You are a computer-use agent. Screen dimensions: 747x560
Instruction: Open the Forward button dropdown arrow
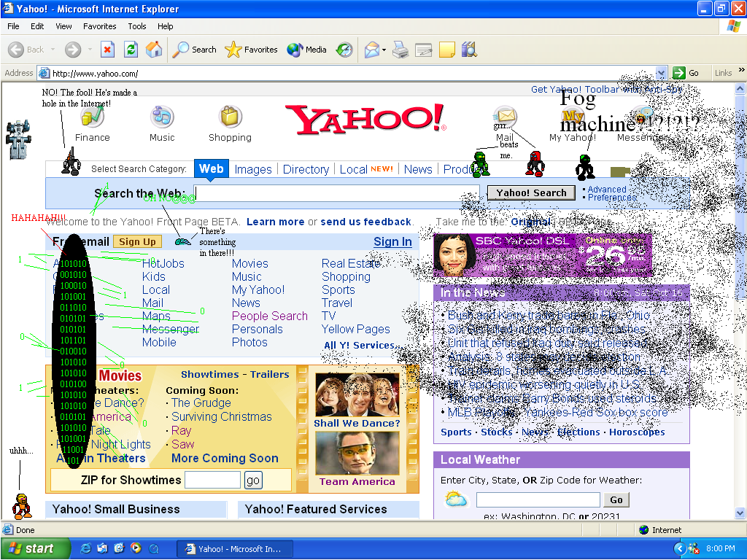tap(90, 50)
